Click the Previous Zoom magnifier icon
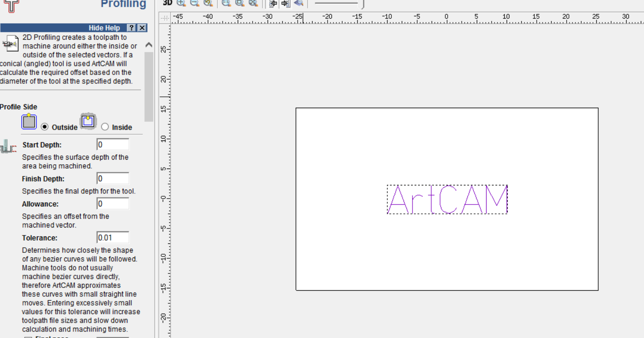The image size is (644, 338). 208,3
